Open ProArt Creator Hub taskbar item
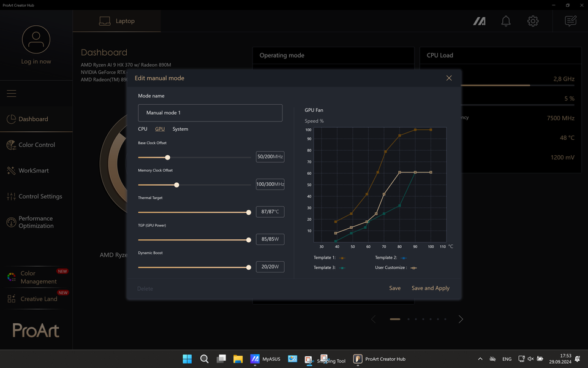 pos(380,359)
